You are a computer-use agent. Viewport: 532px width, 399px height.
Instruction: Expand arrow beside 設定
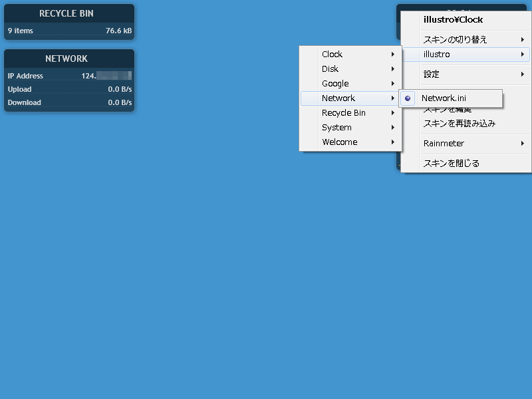(523, 74)
